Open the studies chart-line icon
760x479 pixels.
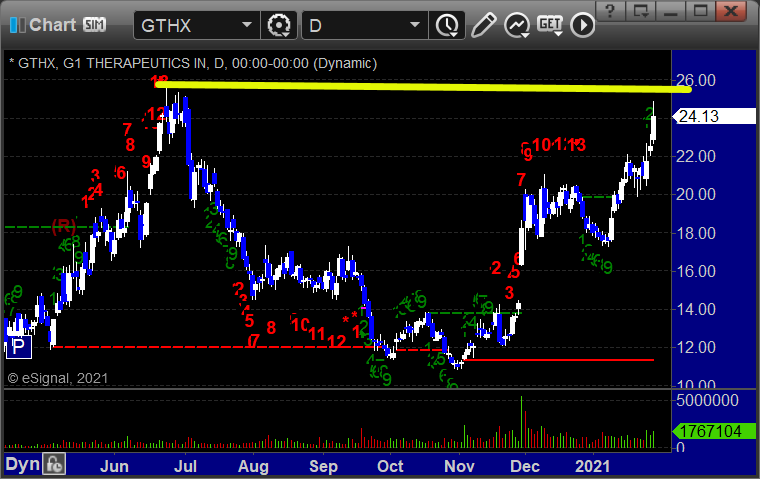pos(517,25)
